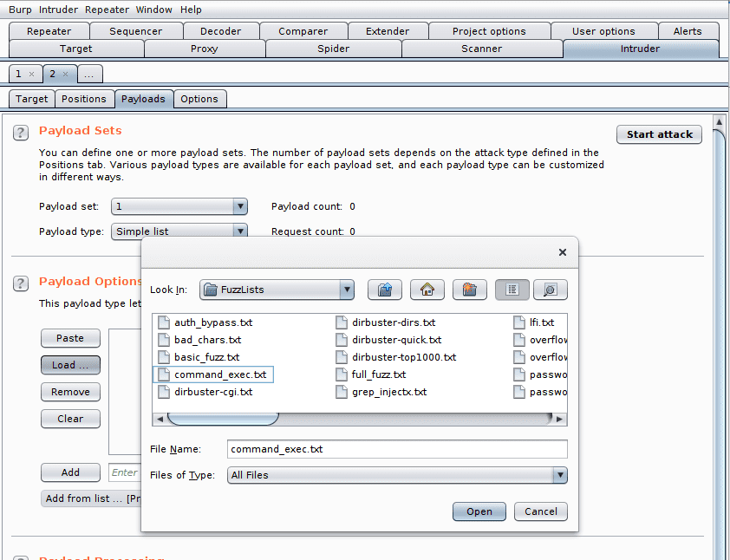
Task: Open the Payloads sub-tab
Action: tap(143, 99)
